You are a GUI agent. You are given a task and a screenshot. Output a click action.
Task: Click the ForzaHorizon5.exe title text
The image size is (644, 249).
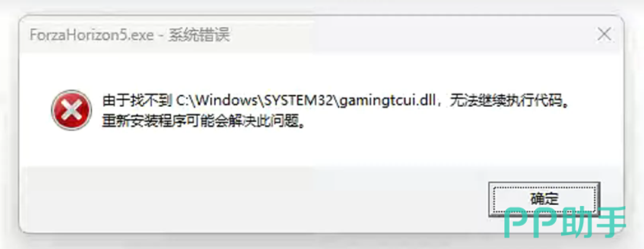click(x=91, y=35)
